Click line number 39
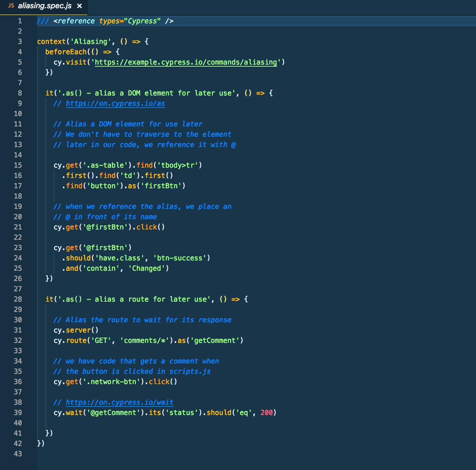476x470 pixels. (18, 413)
